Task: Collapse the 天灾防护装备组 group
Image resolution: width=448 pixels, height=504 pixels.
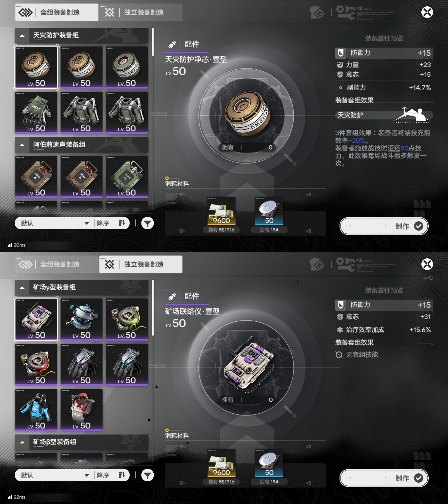Action: click(x=22, y=35)
